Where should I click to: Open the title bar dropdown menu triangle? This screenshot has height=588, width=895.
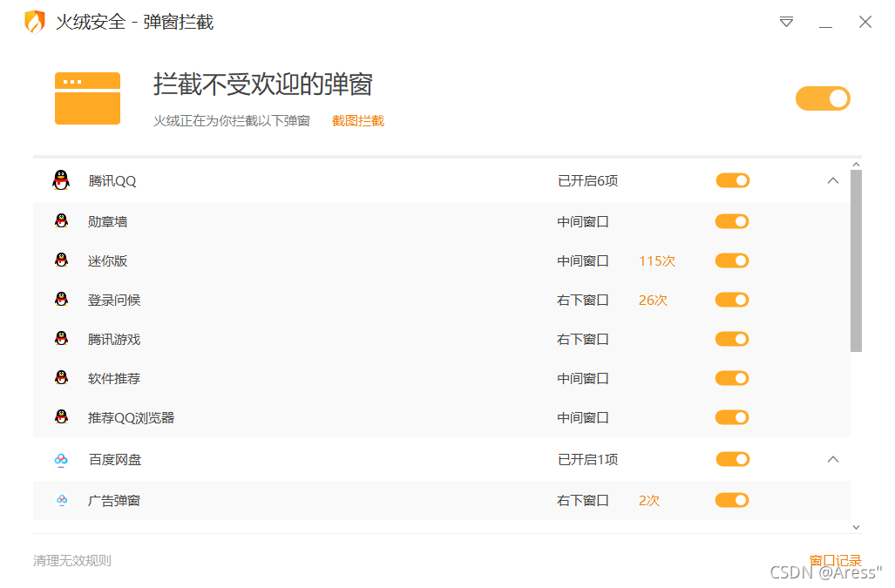tap(787, 22)
